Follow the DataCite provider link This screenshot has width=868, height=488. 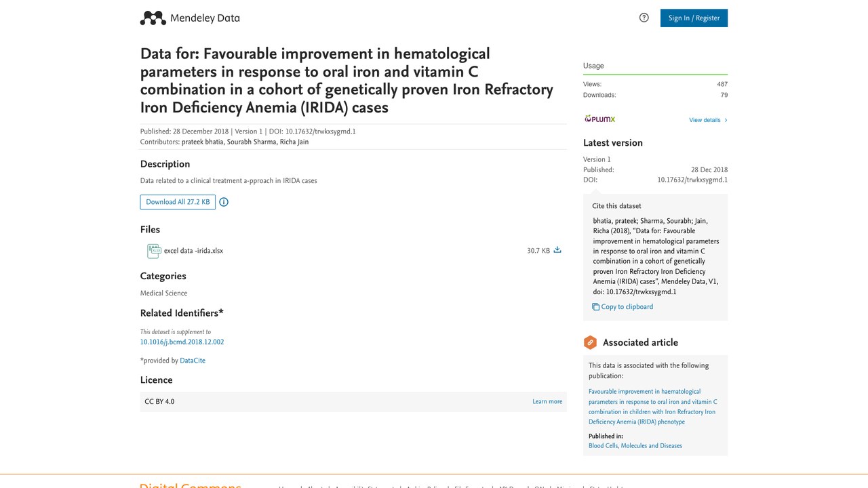click(x=193, y=361)
